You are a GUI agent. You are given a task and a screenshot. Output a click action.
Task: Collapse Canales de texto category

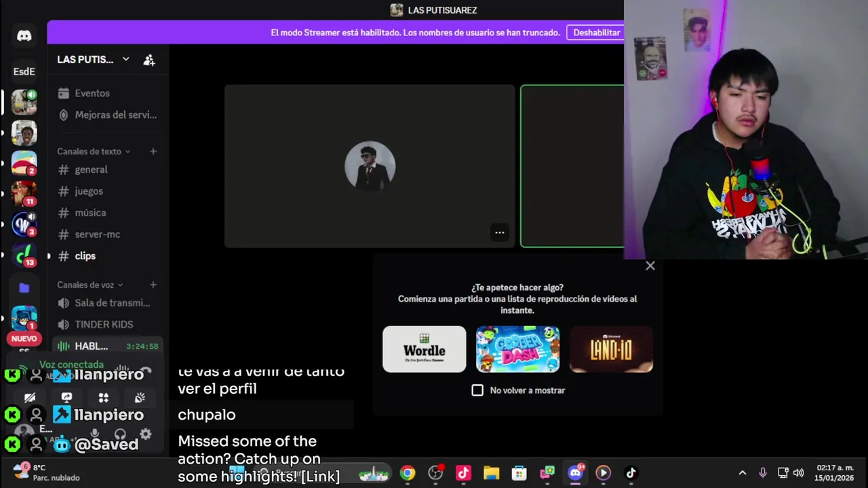(94, 151)
